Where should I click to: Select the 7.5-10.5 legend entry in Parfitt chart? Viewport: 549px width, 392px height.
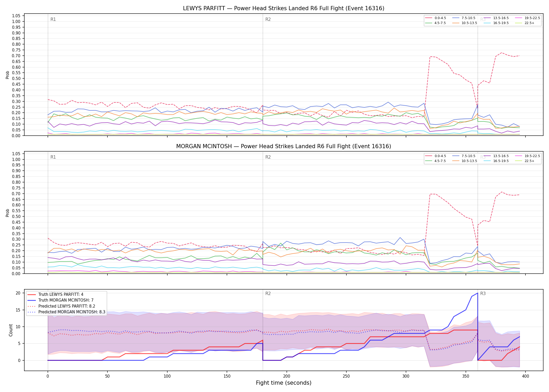click(464, 18)
